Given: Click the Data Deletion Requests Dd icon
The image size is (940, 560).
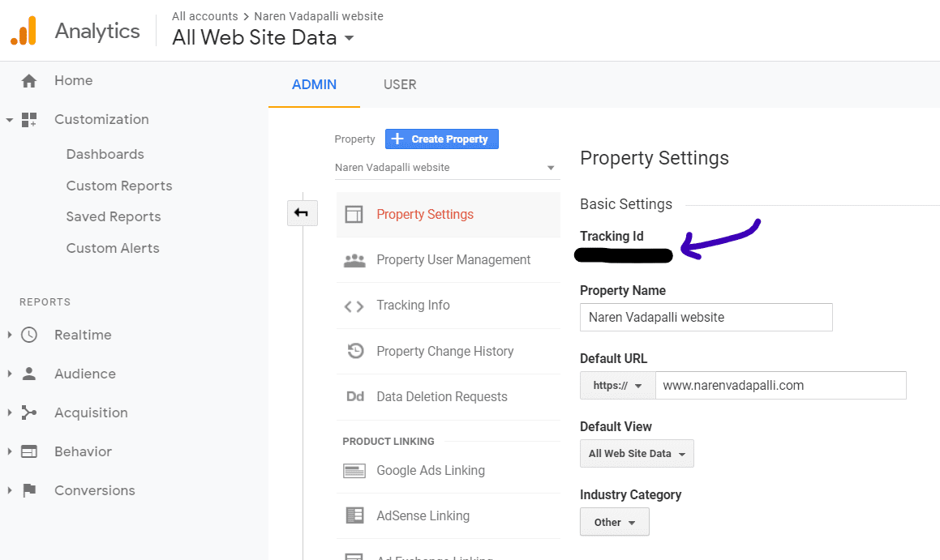Looking at the screenshot, I should pyautogui.click(x=355, y=396).
